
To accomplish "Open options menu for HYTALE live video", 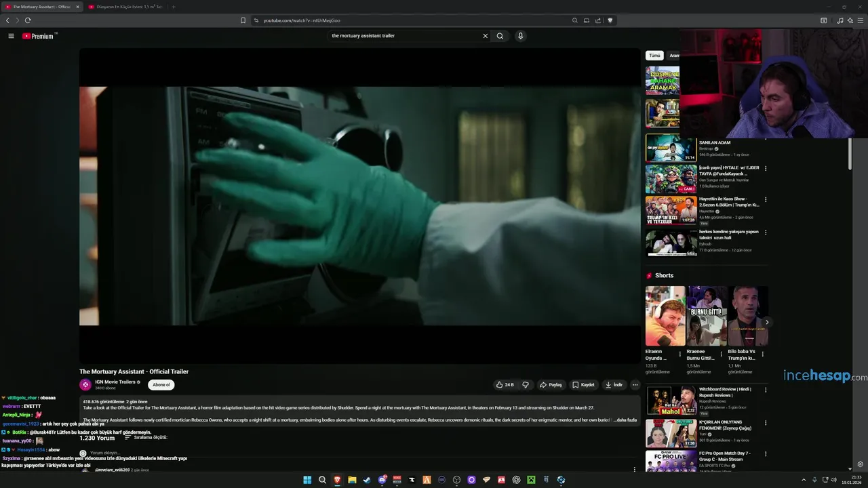I will pos(766,168).
